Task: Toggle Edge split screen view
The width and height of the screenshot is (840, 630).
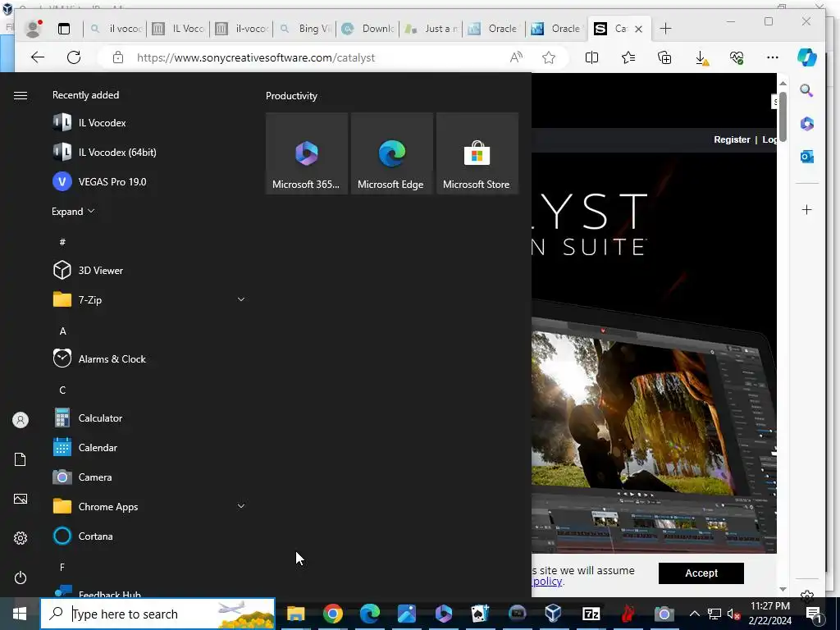Action: [592, 57]
